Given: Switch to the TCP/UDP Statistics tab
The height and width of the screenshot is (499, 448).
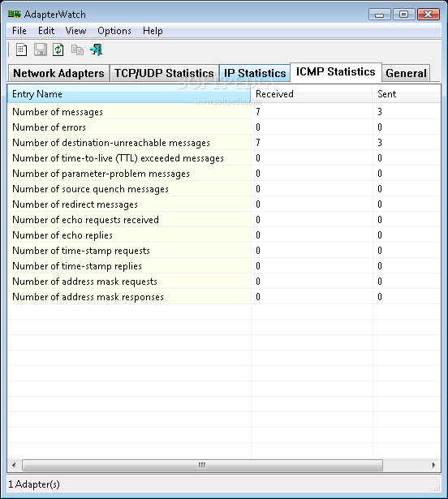Looking at the screenshot, I should [164, 73].
